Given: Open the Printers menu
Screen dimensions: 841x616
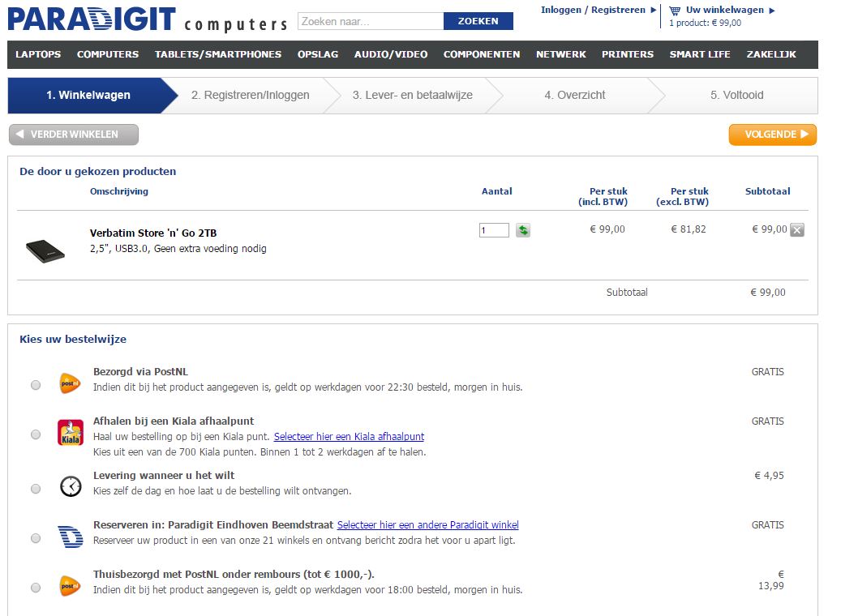Looking at the screenshot, I should pos(628,54).
